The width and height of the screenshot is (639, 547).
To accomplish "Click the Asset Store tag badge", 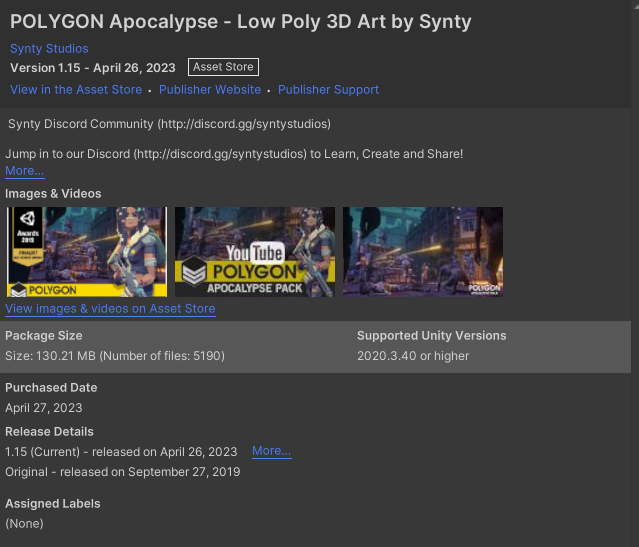I will 223,67.
